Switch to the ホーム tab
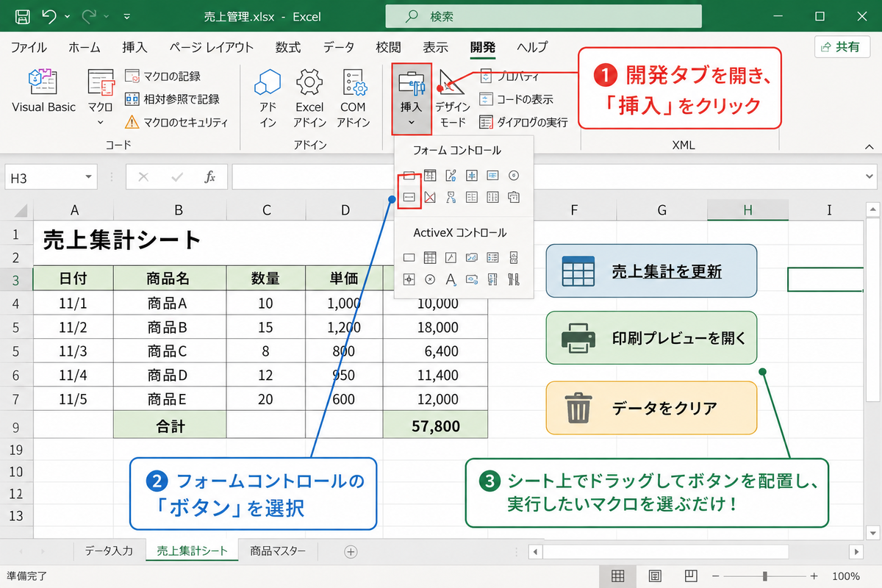Screen dimensions: 882x588 [85, 47]
